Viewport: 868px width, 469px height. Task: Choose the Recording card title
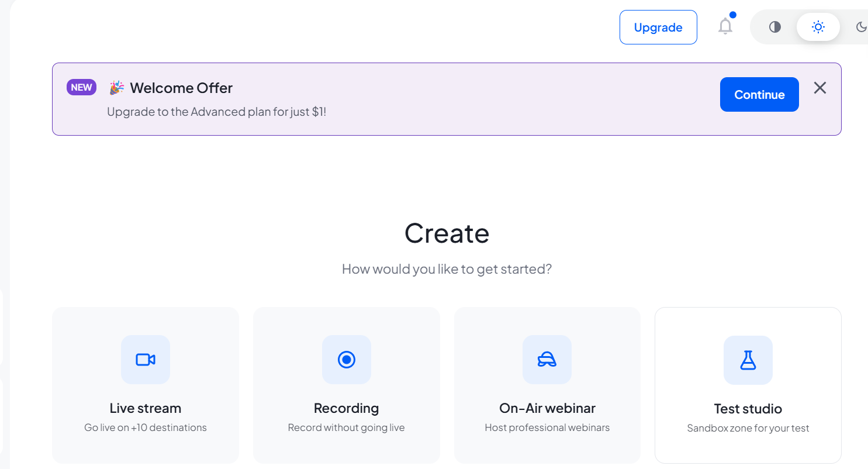pyautogui.click(x=347, y=408)
